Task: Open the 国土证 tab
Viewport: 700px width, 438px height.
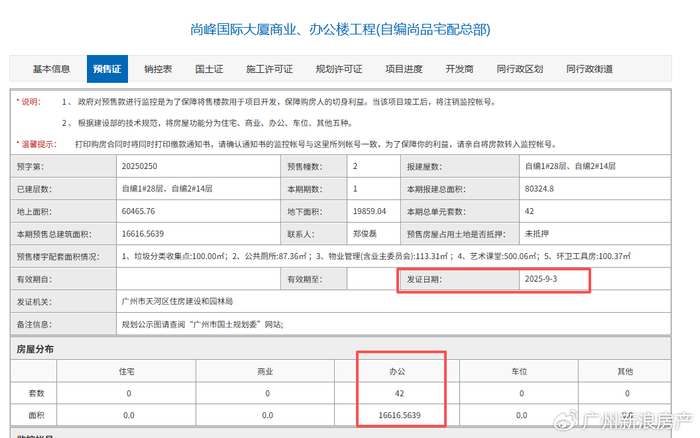Action: click(209, 69)
